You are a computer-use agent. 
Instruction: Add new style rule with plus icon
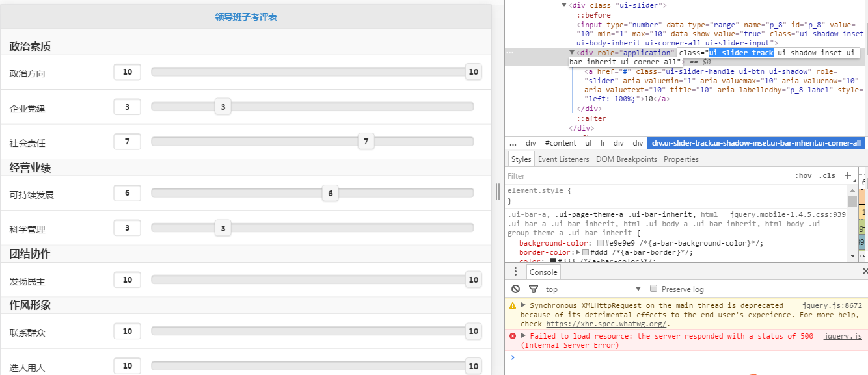847,175
